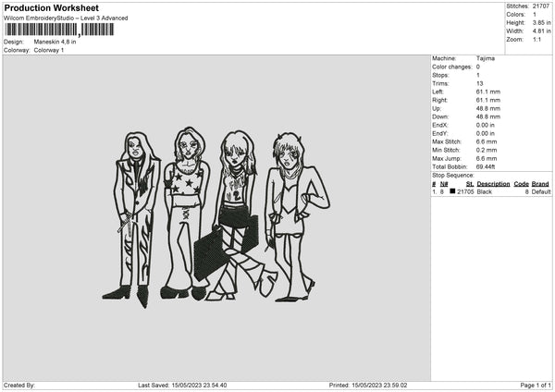Click the Zoom value 1:1

tap(536, 39)
